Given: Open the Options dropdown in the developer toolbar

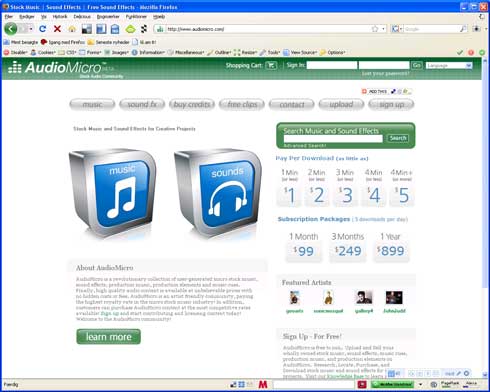Looking at the screenshot, I should [x=332, y=52].
